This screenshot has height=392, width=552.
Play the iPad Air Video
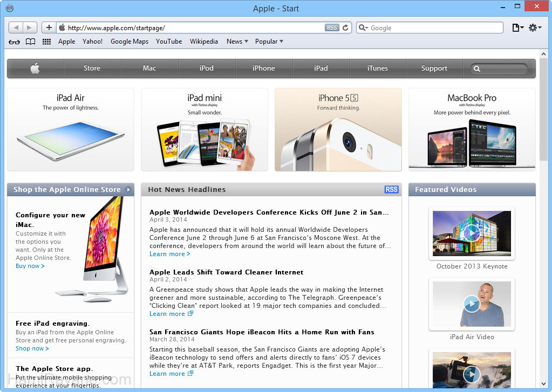pyautogui.click(x=472, y=304)
